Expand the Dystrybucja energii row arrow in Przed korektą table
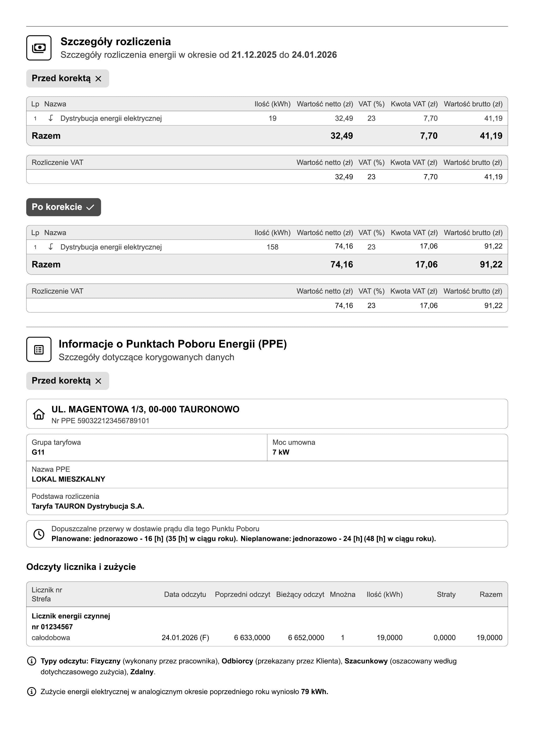The width and height of the screenshot is (534, 756). click(51, 118)
